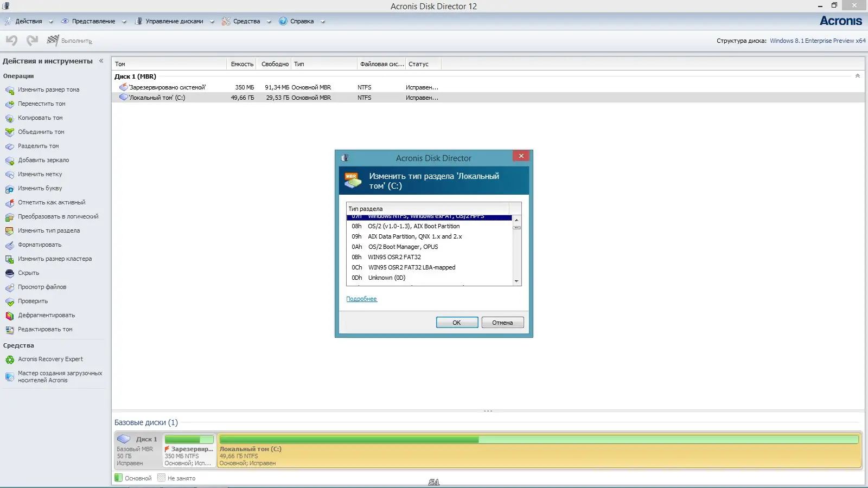Screen dimensions: 868x488
Task: Select the Объединить том operation
Action: pos(41,132)
